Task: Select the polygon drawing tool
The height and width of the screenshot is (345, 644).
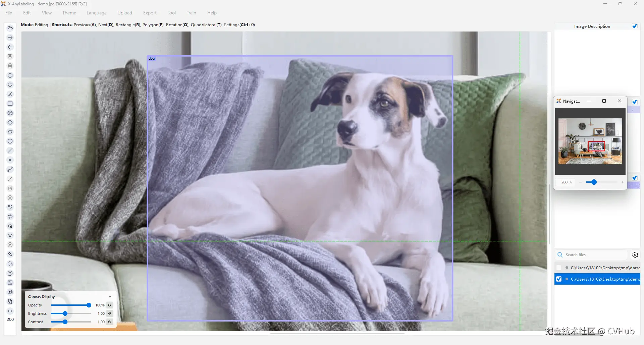Action: click(10, 75)
